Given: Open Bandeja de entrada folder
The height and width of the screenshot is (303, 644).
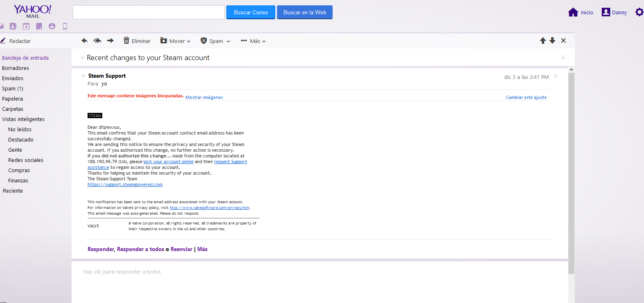Looking at the screenshot, I should [x=25, y=58].
